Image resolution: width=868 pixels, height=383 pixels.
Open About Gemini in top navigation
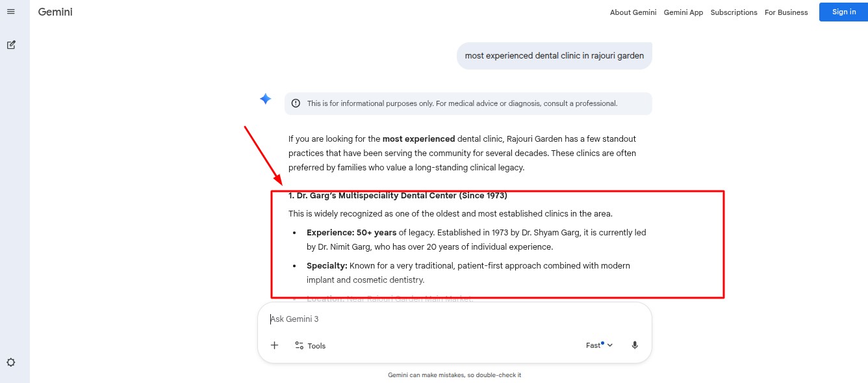[633, 12]
